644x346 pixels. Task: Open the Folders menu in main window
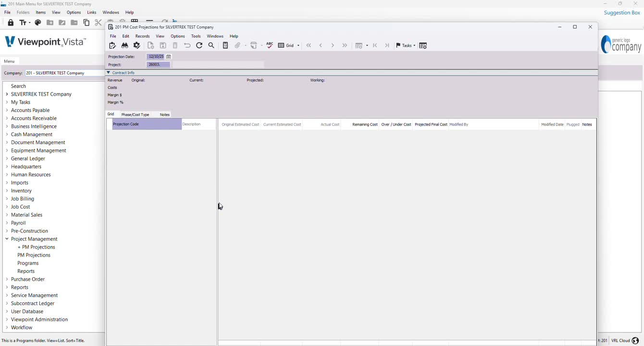tap(23, 12)
